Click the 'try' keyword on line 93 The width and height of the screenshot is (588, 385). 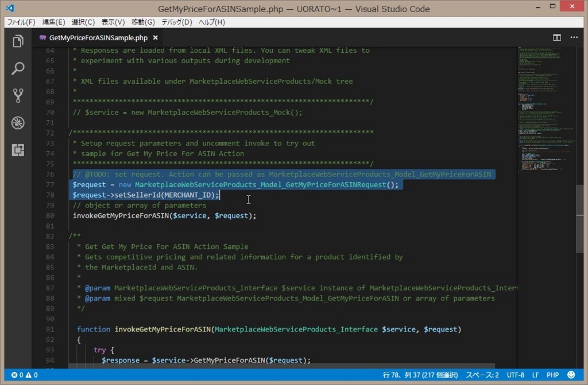[x=99, y=350]
